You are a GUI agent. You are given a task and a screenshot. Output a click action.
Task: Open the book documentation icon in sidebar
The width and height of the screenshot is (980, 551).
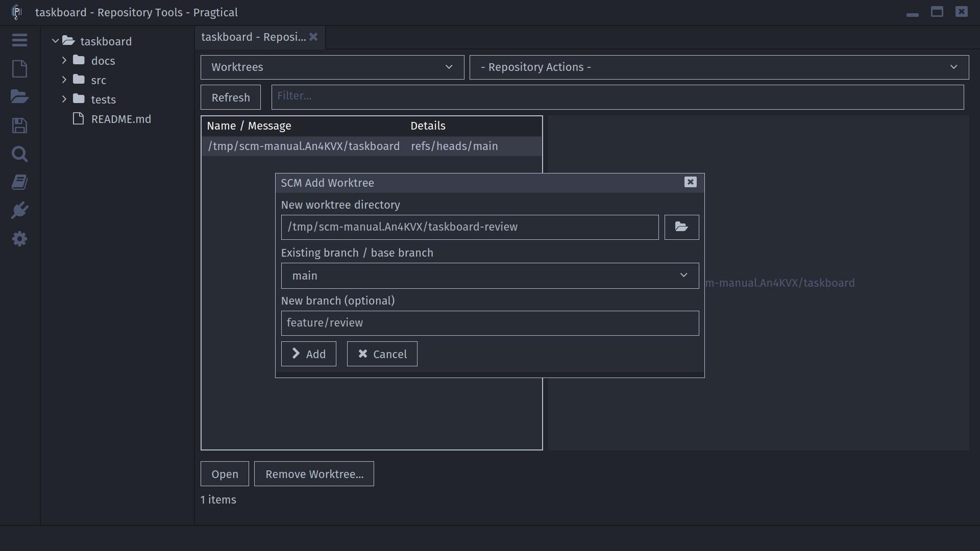coord(19,183)
